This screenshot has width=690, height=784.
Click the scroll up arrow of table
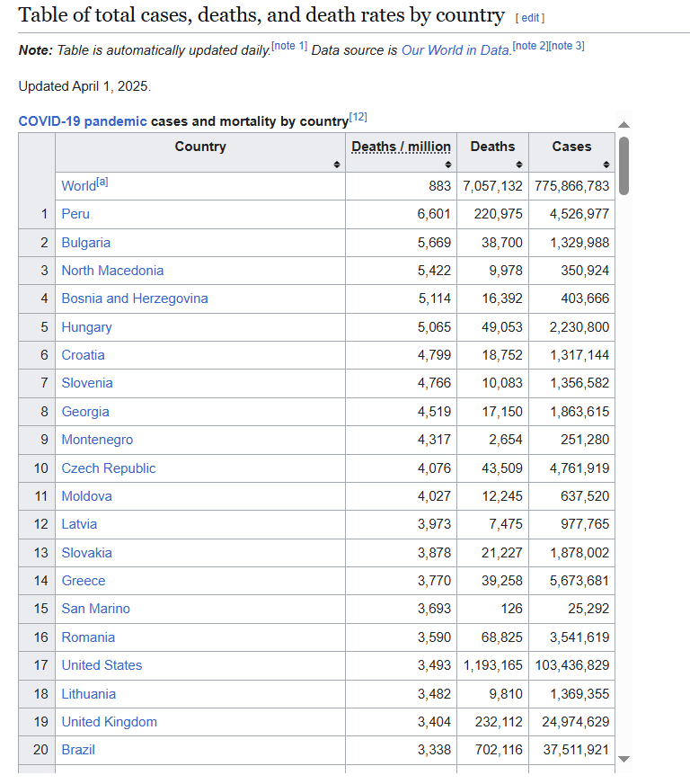624,125
